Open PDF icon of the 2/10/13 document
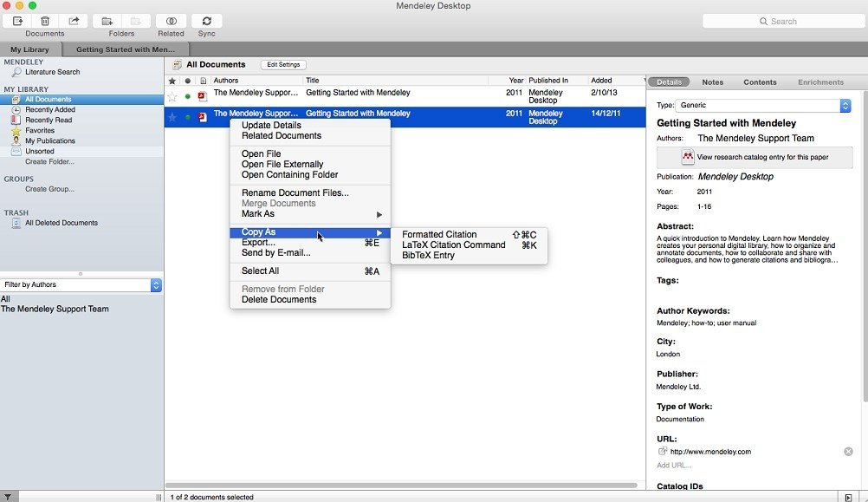Screen dimensions: 868x502 (203, 96)
